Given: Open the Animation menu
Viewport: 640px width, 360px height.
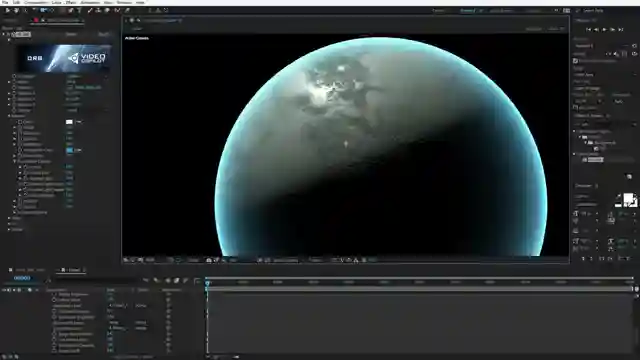Looking at the screenshot, I should (x=89, y=2).
